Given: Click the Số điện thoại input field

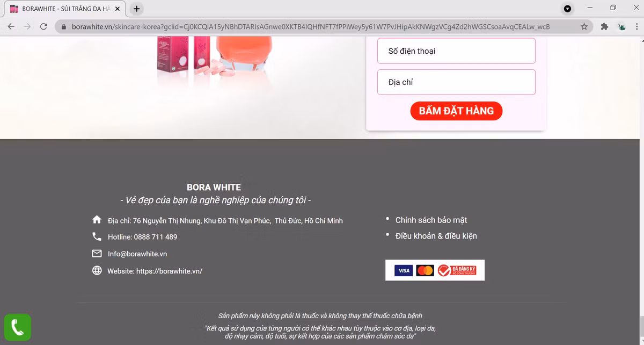Looking at the screenshot, I should point(456,51).
